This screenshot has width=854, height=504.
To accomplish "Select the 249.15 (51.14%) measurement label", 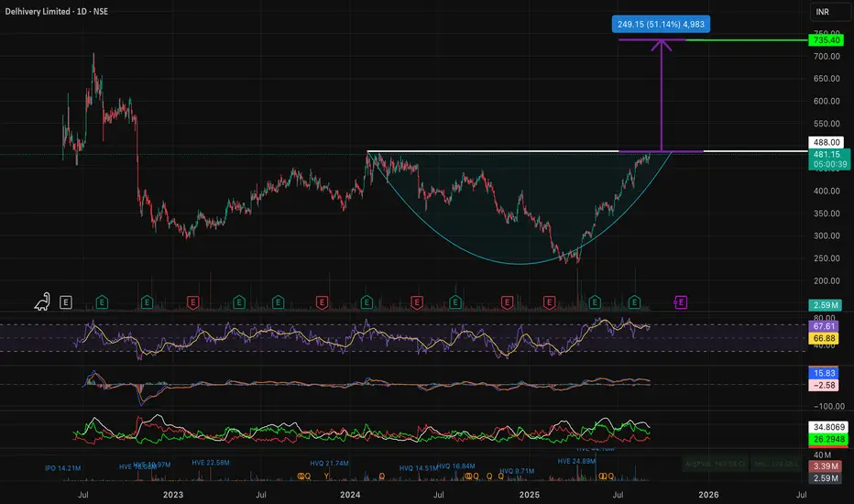I will pyautogui.click(x=661, y=24).
